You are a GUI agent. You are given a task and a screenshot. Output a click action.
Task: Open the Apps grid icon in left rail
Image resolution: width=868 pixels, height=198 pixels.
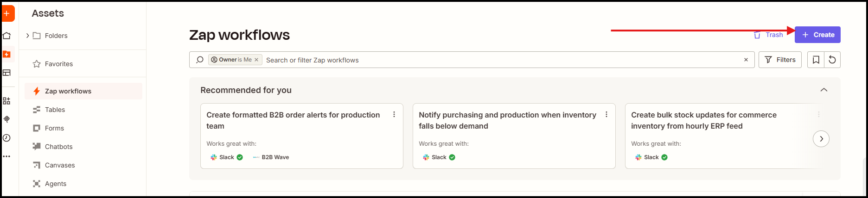pos(7,101)
